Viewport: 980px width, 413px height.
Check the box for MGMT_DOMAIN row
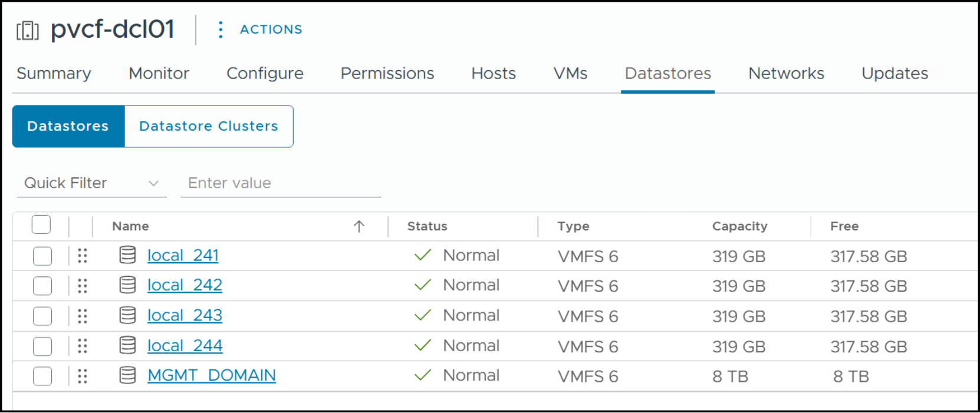42,376
